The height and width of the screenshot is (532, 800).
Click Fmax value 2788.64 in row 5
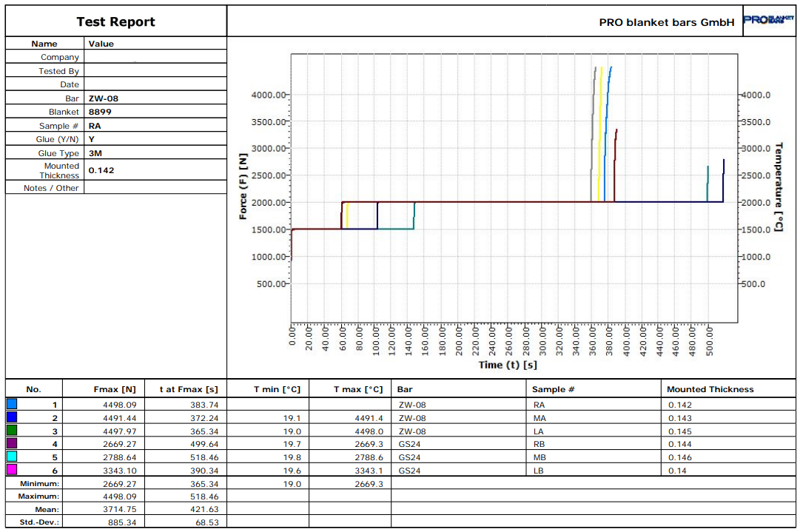(120, 457)
